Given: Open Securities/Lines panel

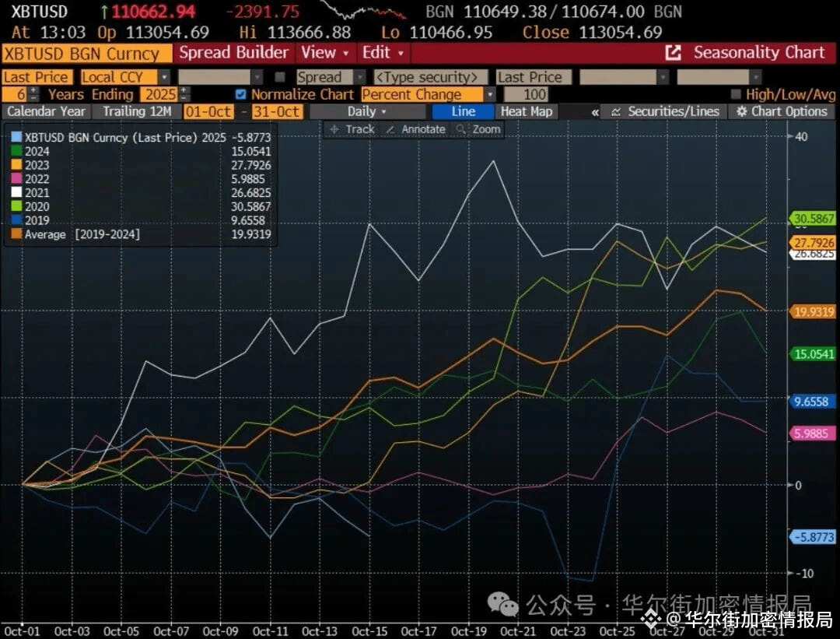Looking at the screenshot, I should tap(665, 111).
